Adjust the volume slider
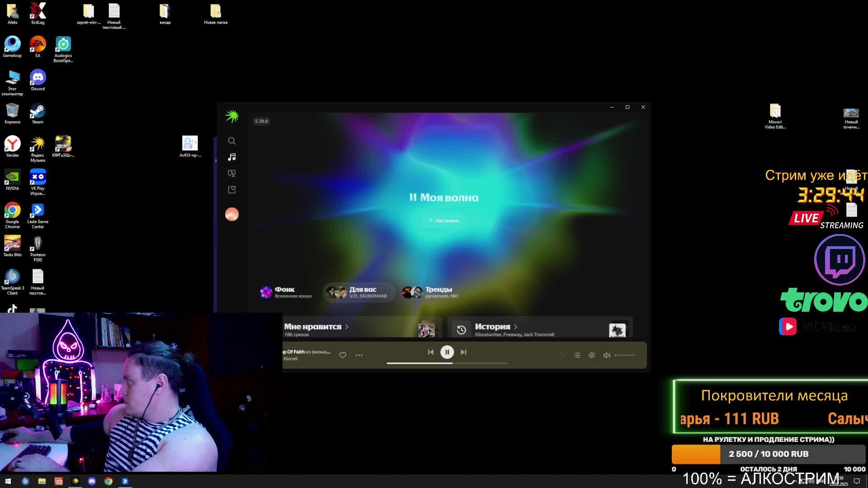Image resolution: width=868 pixels, height=488 pixels. click(x=626, y=355)
